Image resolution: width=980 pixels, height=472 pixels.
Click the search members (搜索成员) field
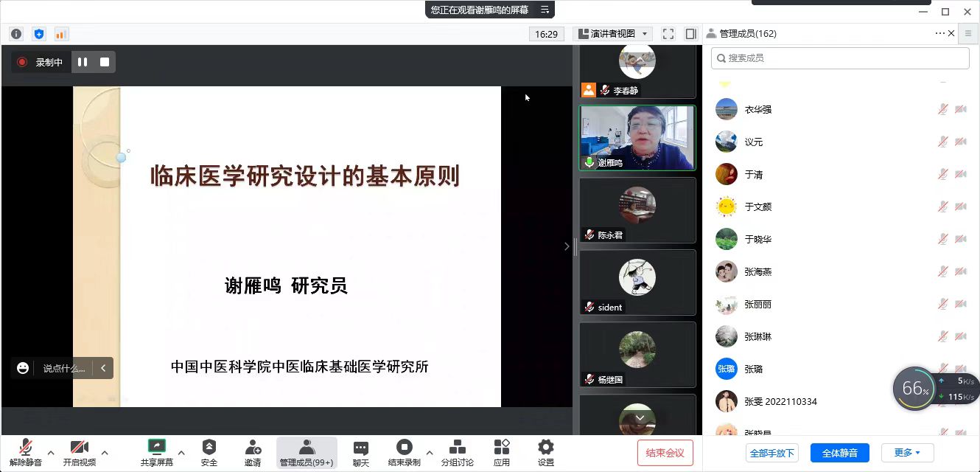(840, 58)
